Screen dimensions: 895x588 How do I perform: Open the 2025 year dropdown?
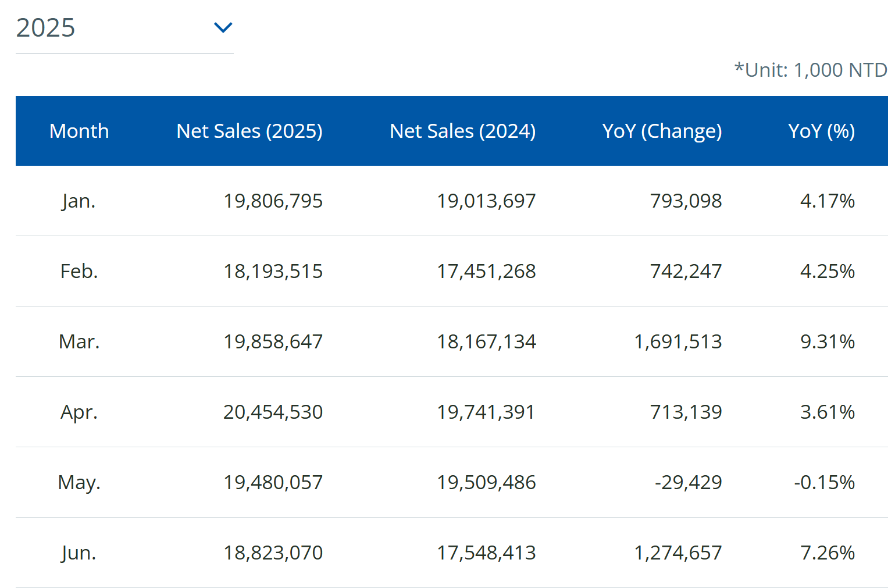tap(124, 28)
